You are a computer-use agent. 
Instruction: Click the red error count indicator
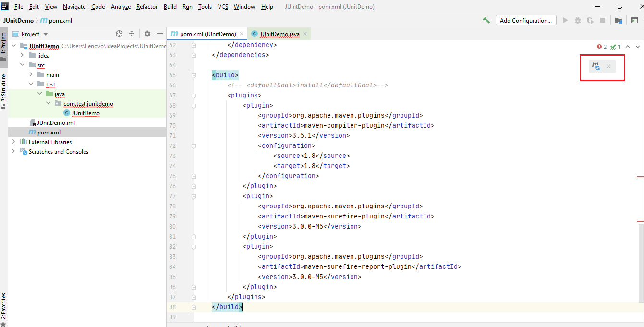[x=602, y=47]
